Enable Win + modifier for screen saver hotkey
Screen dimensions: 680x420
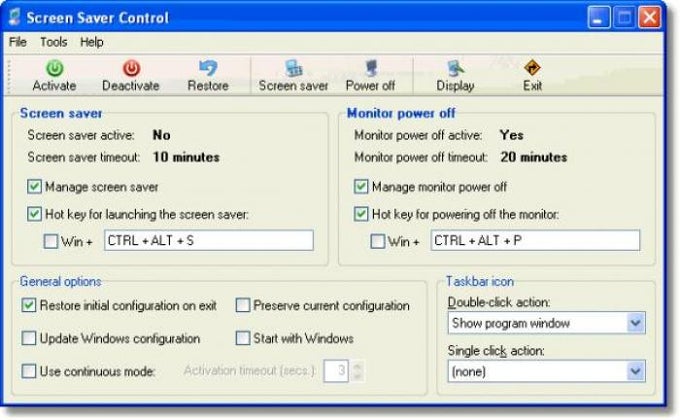51,241
